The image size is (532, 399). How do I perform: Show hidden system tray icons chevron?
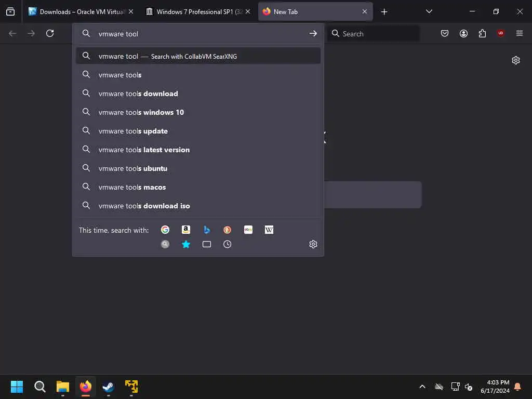click(422, 387)
